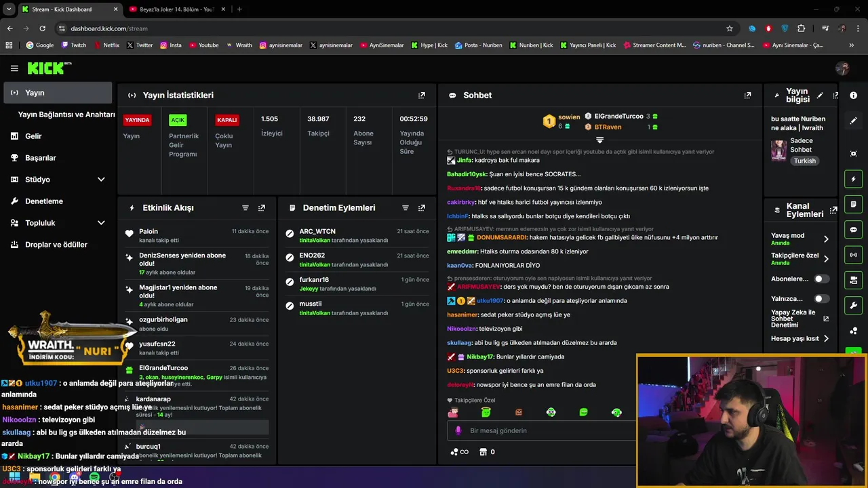Open Hesap yaşı kısıt settings chevron
This screenshot has height=488, width=868.
[826, 338]
